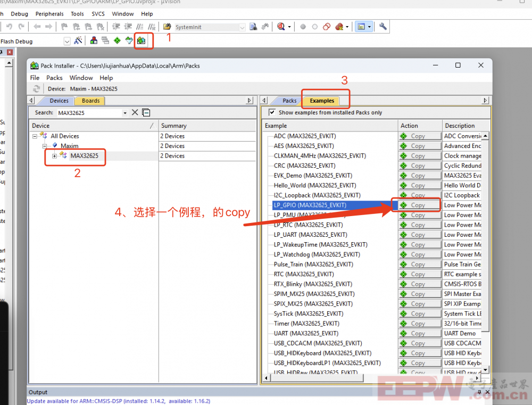The image size is (532, 405).
Task: Select the Pulse_Train (MAX32625_EVKIT) example row
Action: point(313,264)
